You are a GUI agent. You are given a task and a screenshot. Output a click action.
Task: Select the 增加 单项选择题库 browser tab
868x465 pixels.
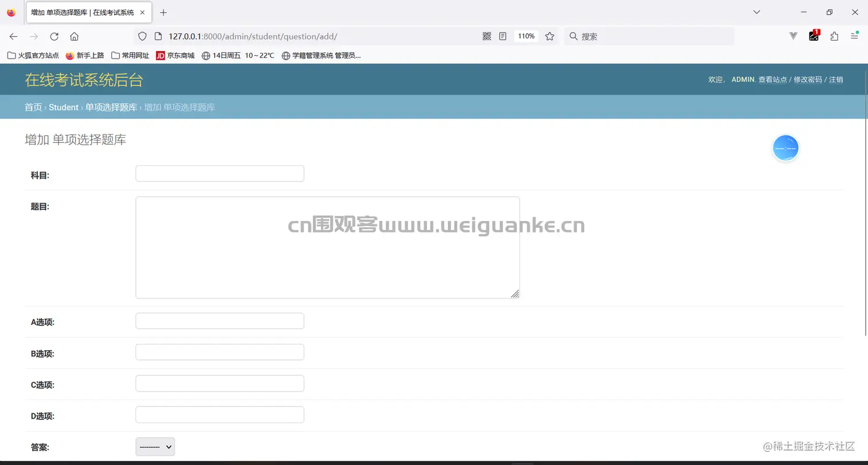(x=89, y=12)
